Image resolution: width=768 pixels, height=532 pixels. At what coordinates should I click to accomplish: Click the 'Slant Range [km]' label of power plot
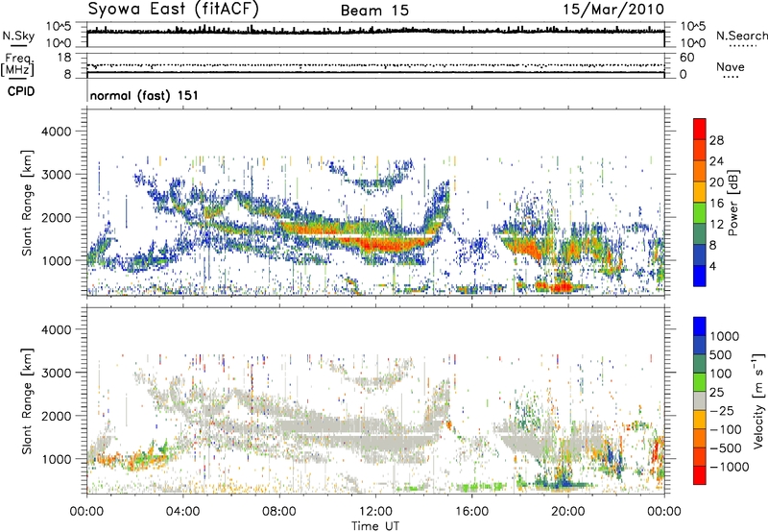27,203
